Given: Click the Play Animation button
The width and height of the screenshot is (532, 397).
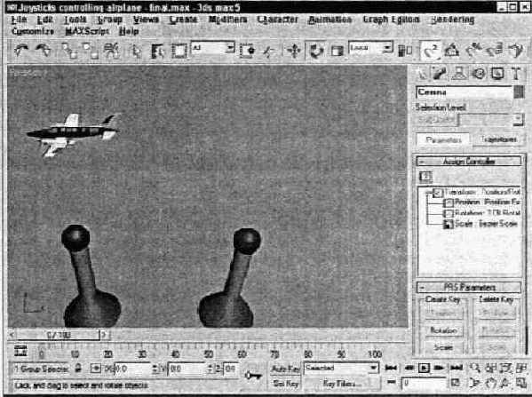Looking at the screenshot, I should coord(424,368).
